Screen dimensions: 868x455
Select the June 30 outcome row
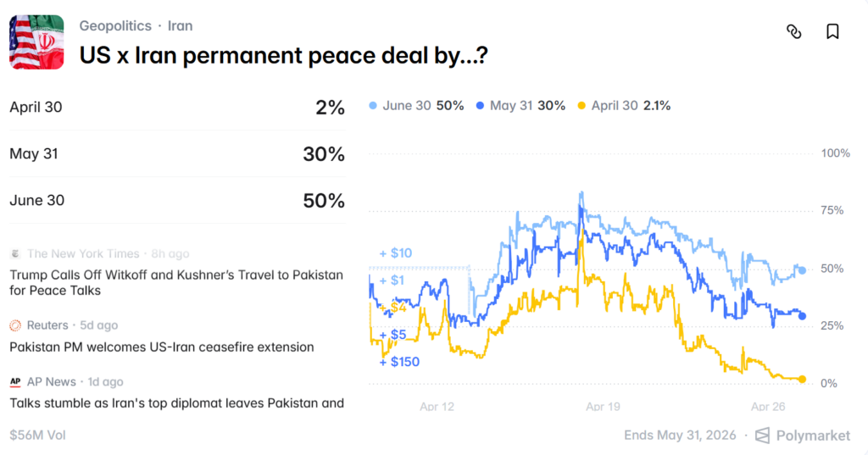tap(176, 201)
